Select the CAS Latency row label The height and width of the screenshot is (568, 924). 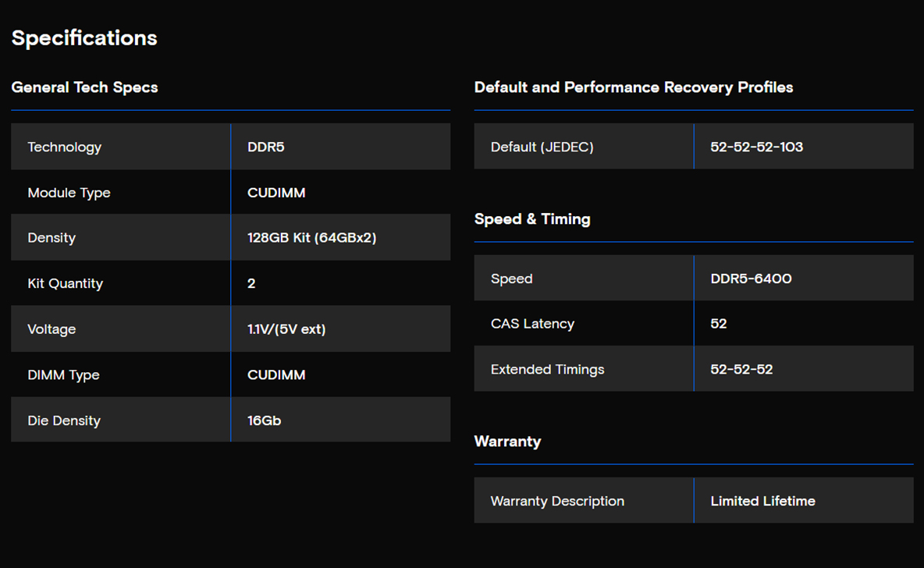(x=533, y=324)
